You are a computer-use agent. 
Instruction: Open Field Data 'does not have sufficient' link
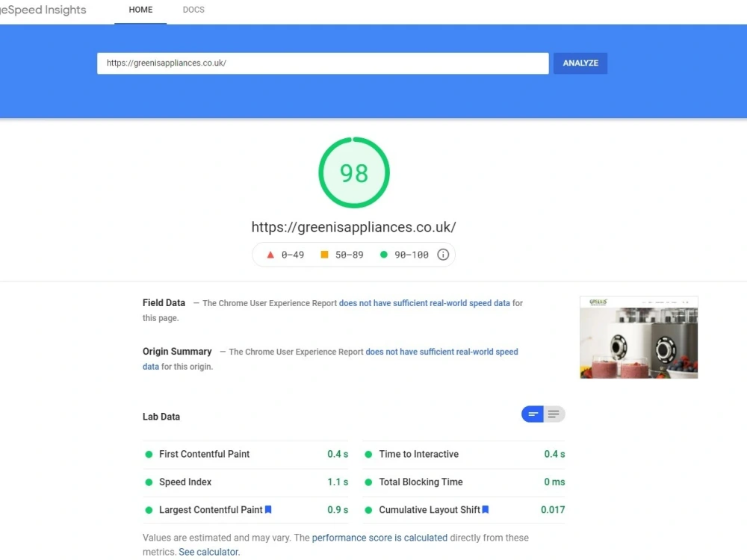[x=424, y=303]
